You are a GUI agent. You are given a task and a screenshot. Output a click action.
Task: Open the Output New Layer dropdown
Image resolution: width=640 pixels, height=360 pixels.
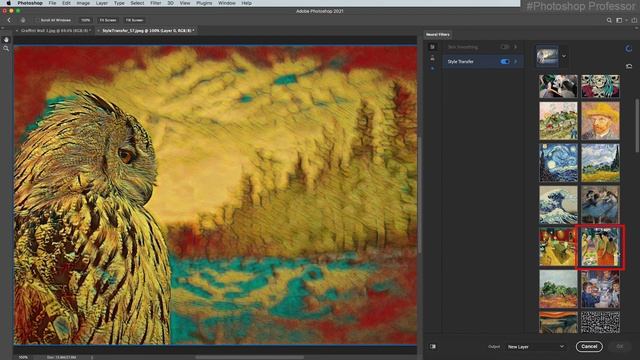point(536,347)
